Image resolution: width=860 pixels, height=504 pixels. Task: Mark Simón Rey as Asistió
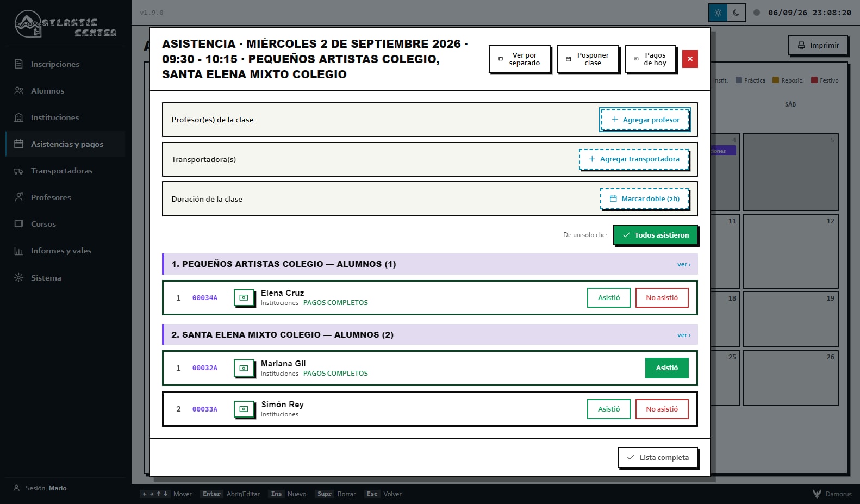click(x=609, y=409)
